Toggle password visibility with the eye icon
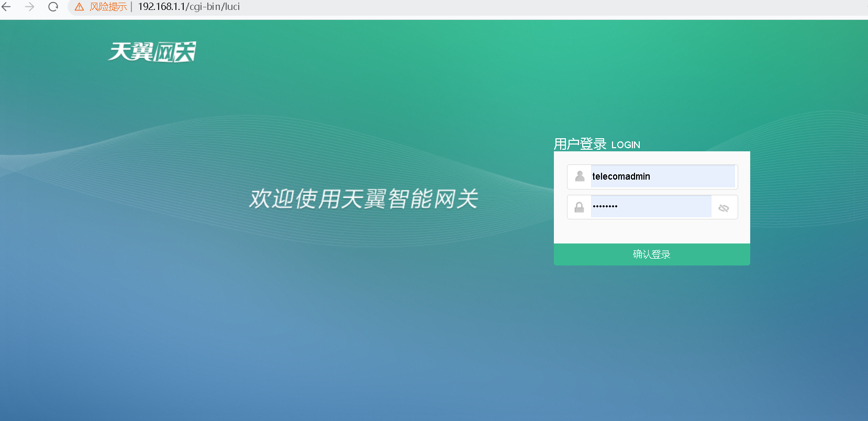This screenshot has height=421, width=868. tap(724, 208)
